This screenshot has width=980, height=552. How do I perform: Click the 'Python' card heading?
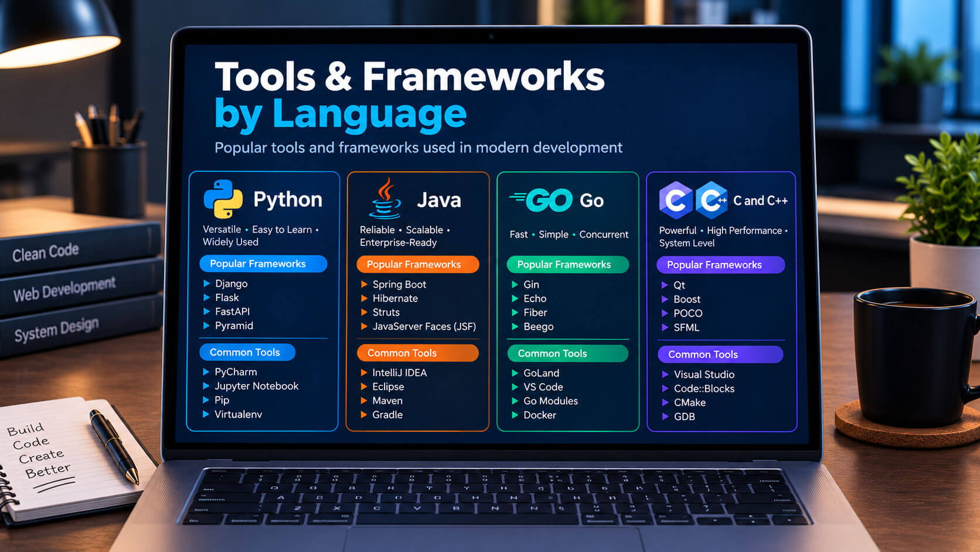point(288,199)
